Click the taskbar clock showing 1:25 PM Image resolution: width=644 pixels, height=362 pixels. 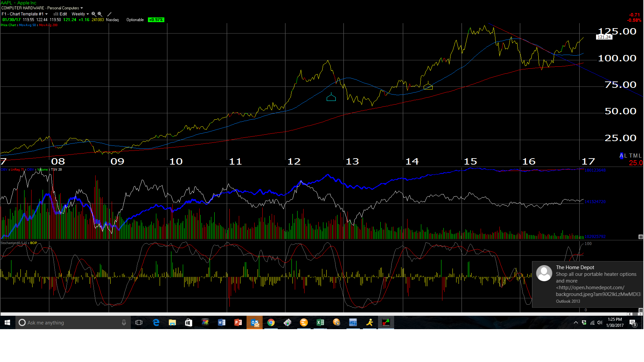click(x=614, y=322)
